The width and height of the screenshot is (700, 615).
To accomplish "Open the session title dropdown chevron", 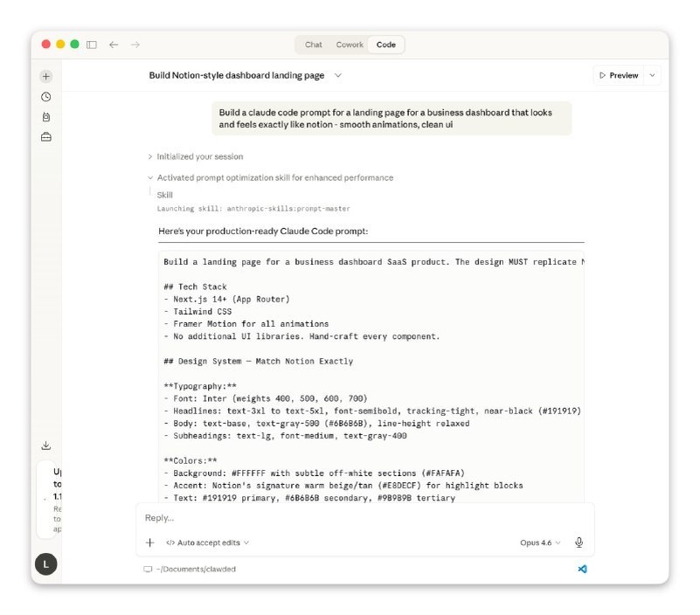I will coord(338,75).
